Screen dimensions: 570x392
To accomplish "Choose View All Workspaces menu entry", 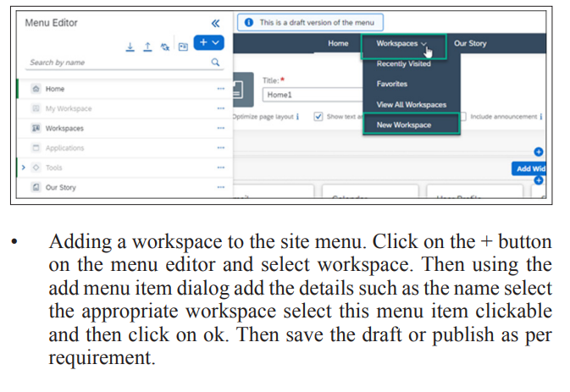I will coord(412,105).
